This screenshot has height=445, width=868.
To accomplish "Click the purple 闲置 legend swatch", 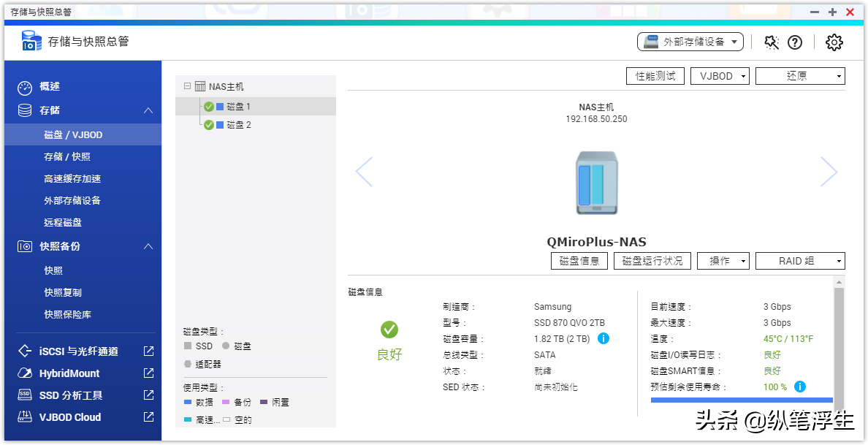I will pos(264,403).
